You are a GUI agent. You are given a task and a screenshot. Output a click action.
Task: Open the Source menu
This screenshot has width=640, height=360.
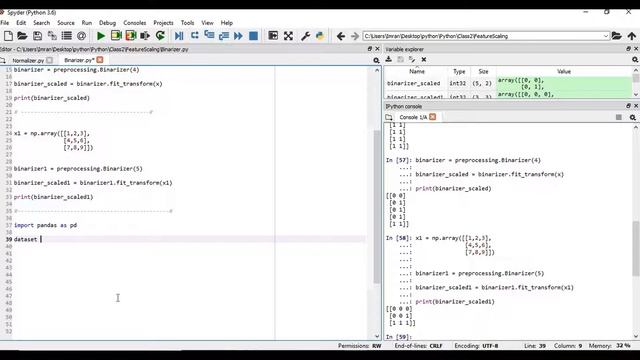(66, 23)
